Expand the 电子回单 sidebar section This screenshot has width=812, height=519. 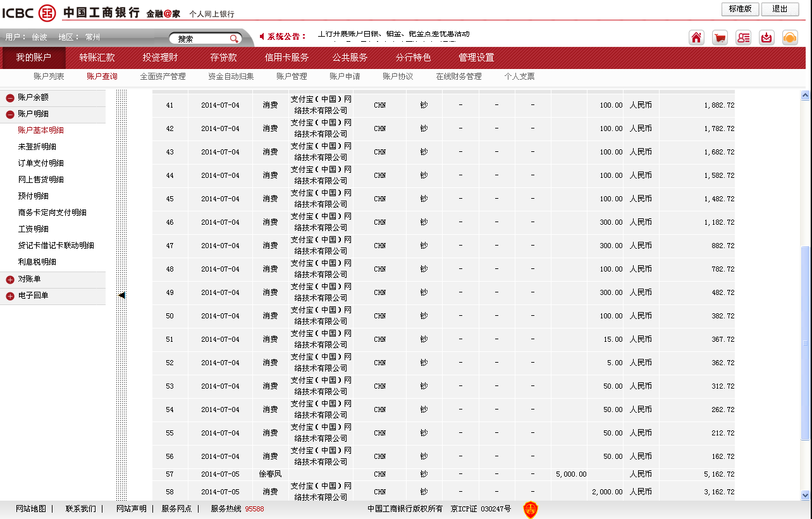(10, 296)
